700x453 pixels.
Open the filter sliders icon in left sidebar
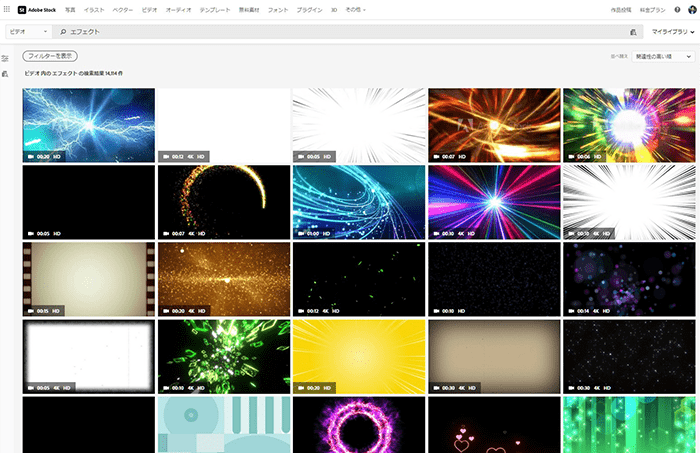coord(6,59)
